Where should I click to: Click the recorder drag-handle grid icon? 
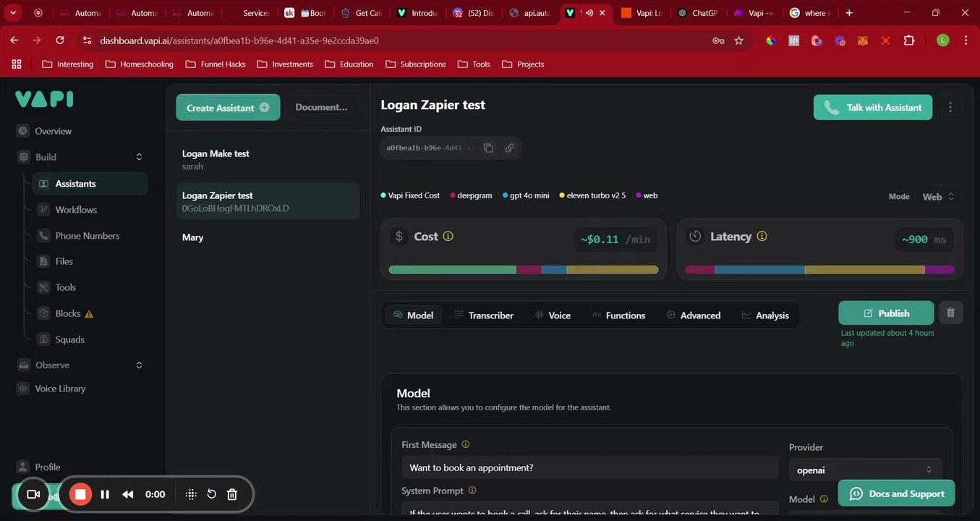point(191,494)
